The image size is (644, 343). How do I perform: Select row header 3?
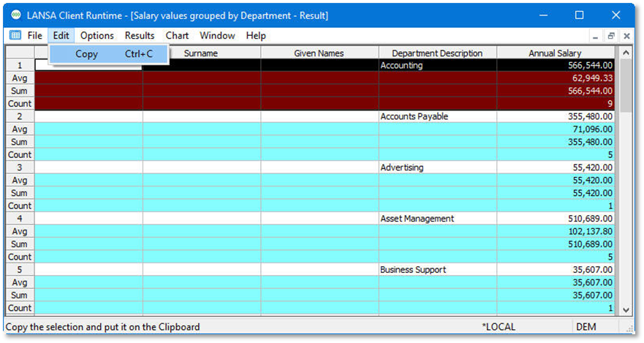(20, 167)
